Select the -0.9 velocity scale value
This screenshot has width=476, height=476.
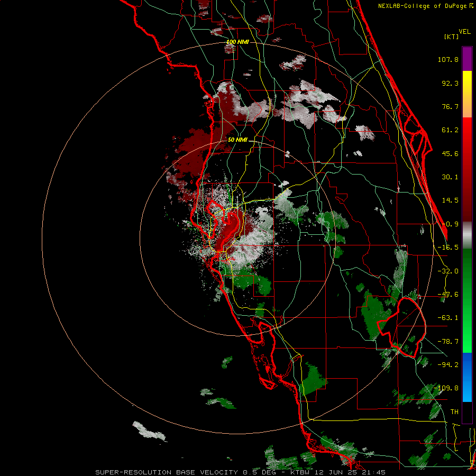450,224
